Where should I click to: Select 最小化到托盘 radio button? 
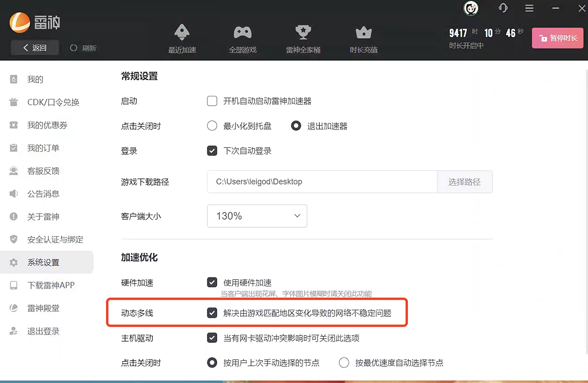(x=212, y=126)
